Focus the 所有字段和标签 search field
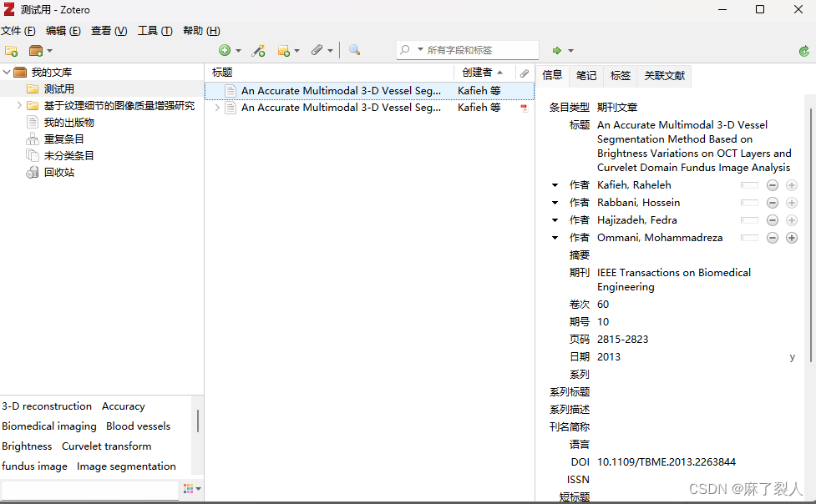Image resolution: width=816 pixels, height=504 pixels. [481, 50]
